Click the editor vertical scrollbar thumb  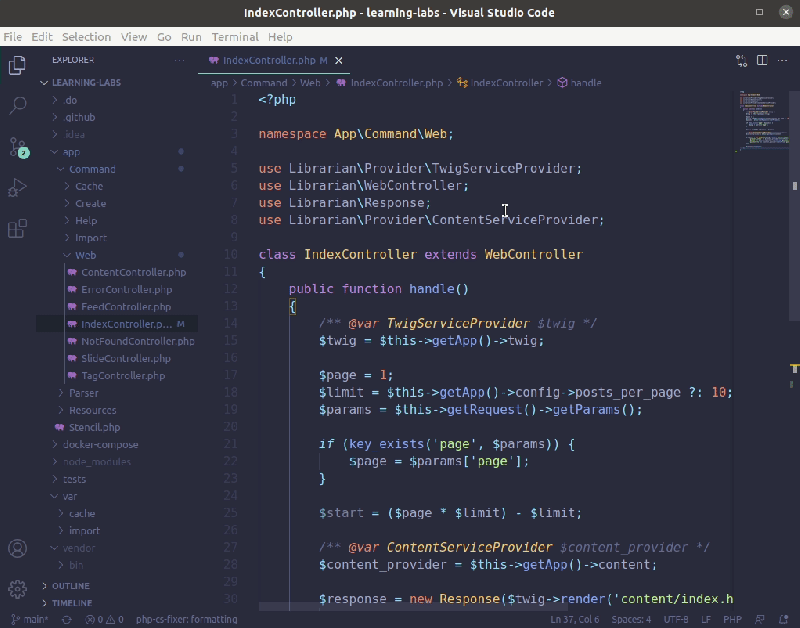794,206
